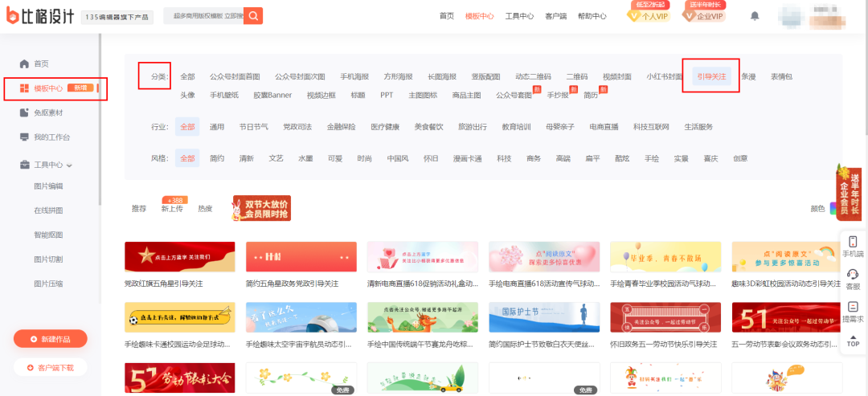Screen dimensions: 868x396
Task: Open 在线拼图 tool
Action: pos(48,210)
